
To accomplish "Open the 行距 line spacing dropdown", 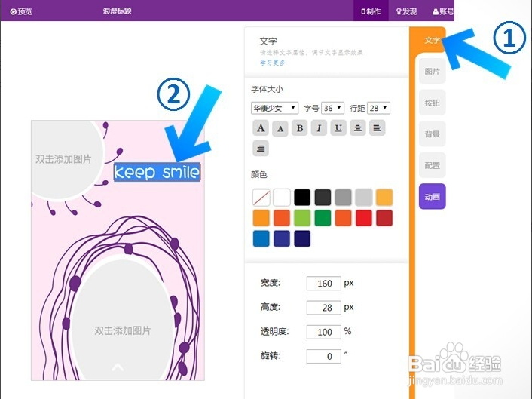I will click(378, 108).
